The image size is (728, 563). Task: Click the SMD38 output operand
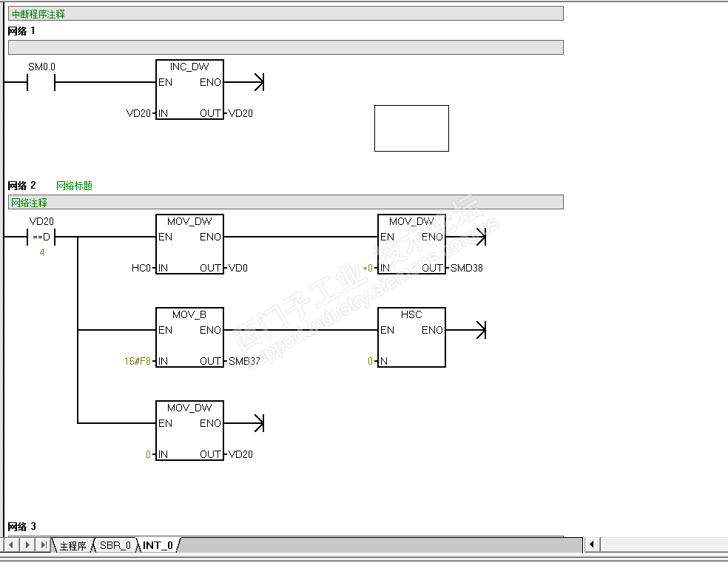[467, 268]
